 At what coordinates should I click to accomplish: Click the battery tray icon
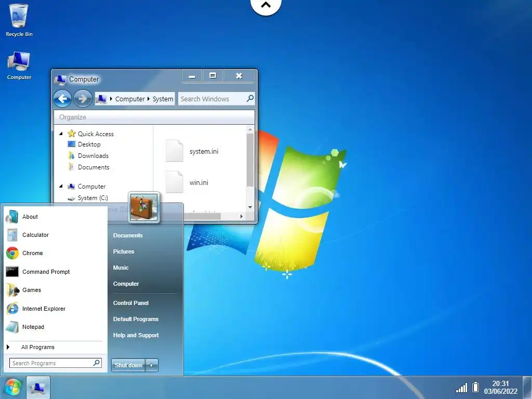pyautogui.click(x=476, y=387)
